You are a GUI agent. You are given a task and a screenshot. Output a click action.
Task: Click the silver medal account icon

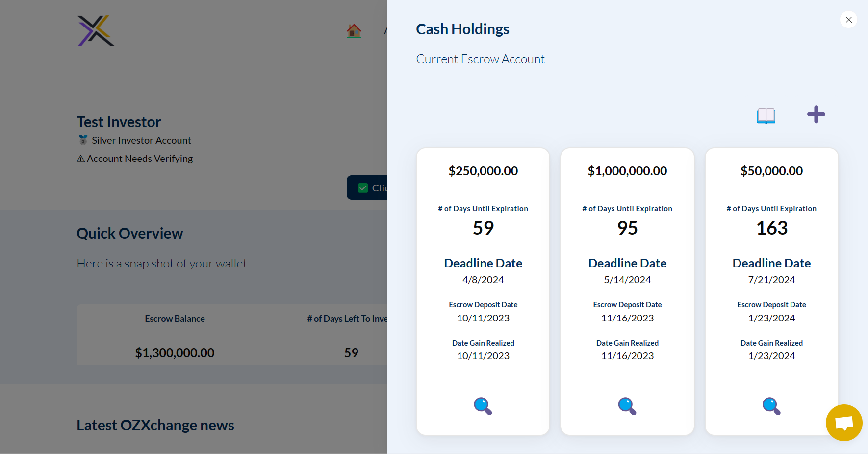[83, 140]
